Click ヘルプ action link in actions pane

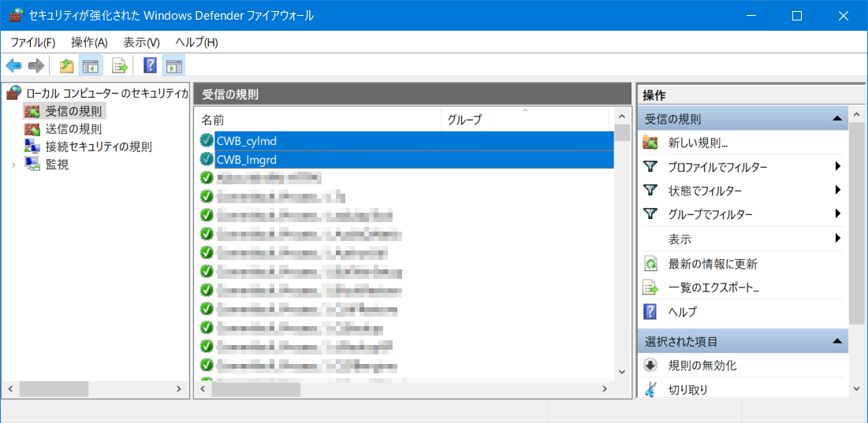(682, 312)
